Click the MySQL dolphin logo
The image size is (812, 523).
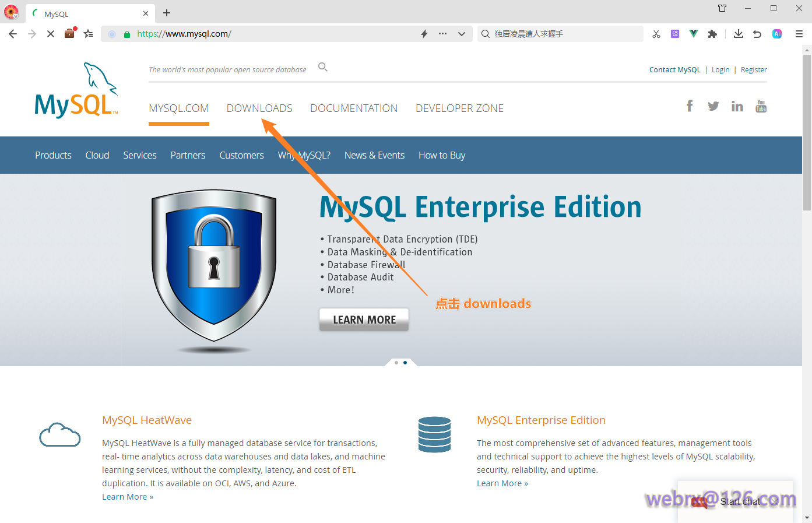76,90
